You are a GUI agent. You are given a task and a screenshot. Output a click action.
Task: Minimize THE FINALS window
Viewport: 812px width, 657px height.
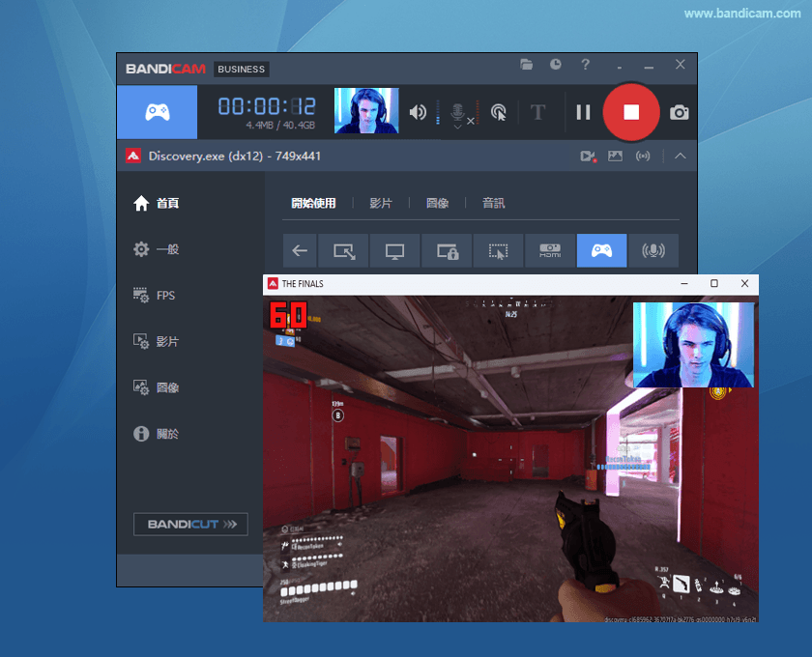[684, 284]
